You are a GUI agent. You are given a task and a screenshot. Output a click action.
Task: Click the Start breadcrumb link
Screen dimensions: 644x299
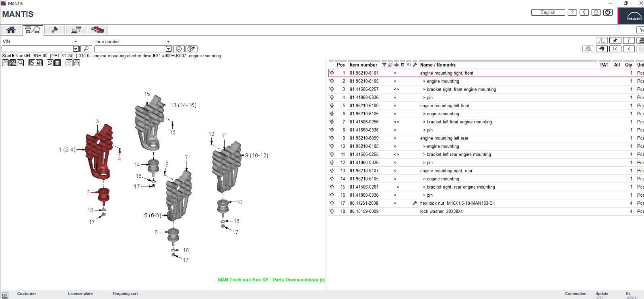pyautogui.click(x=7, y=56)
